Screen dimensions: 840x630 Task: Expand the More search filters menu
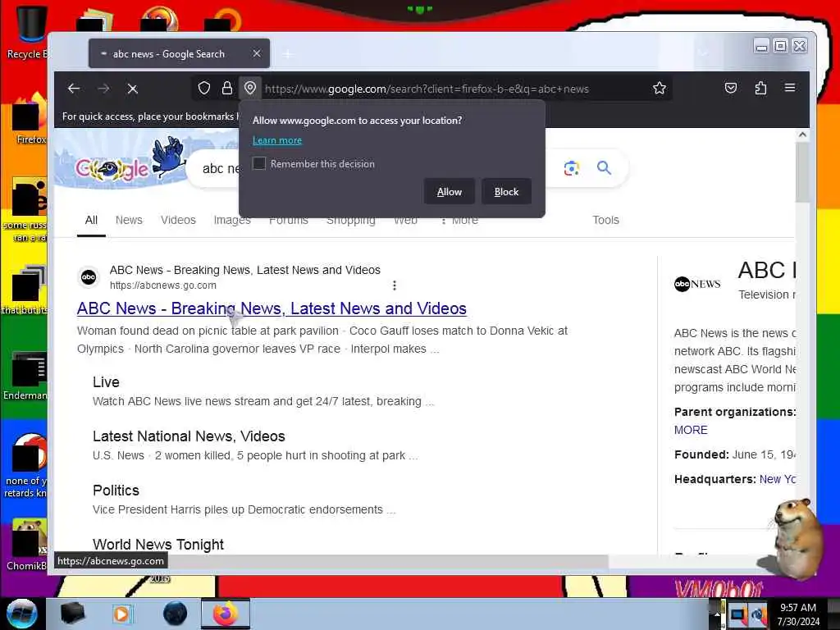click(459, 220)
